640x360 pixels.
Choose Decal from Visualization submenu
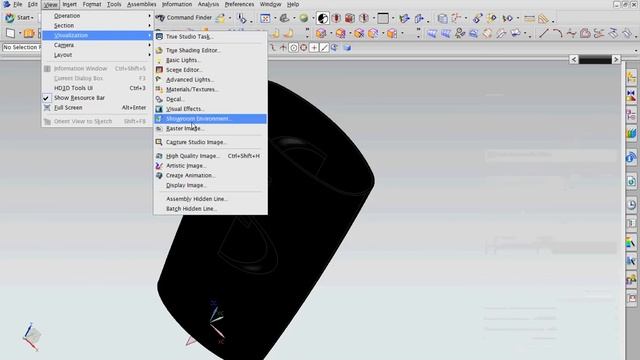210,99
